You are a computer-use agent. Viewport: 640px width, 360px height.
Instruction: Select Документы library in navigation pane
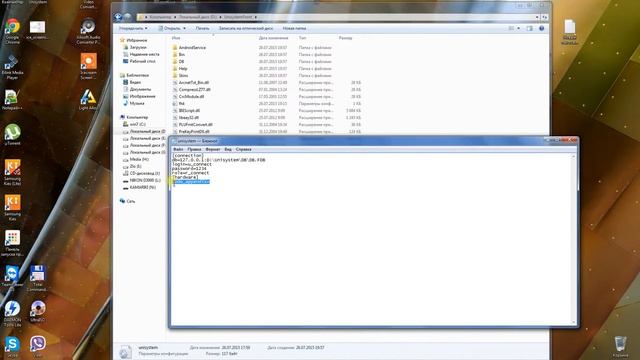click(x=137, y=89)
